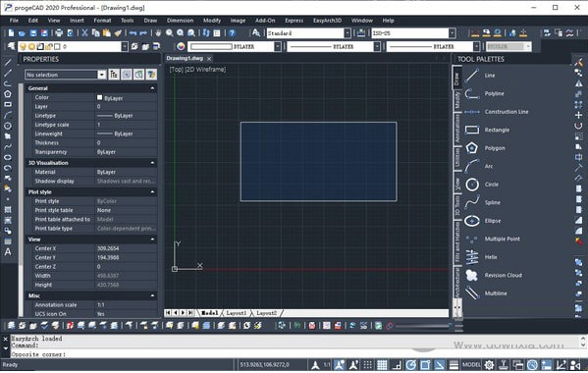The image size is (588, 373).
Task: Toggle MODEL space button in status bar
Action: 471,365
